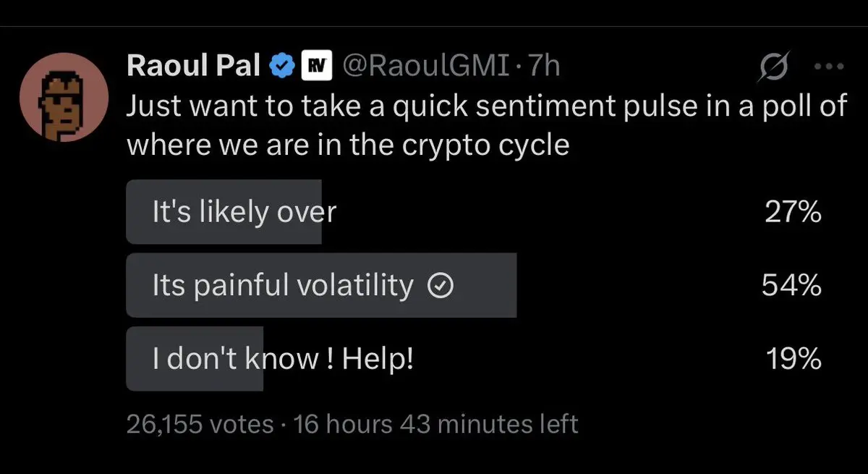Click the RV affiliation badge
The width and height of the screenshot is (868, 474).
pyautogui.click(x=315, y=67)
